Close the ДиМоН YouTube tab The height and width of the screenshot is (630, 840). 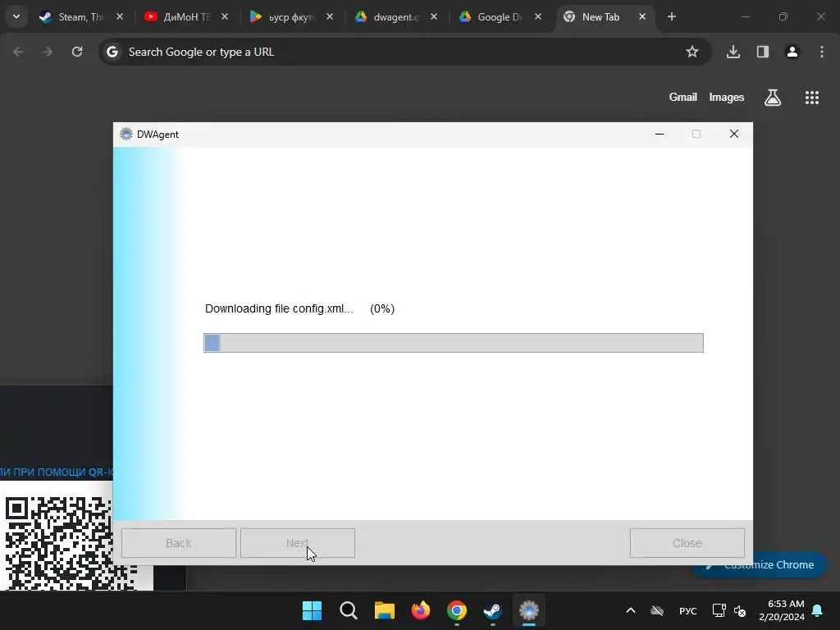pos(225,16)
